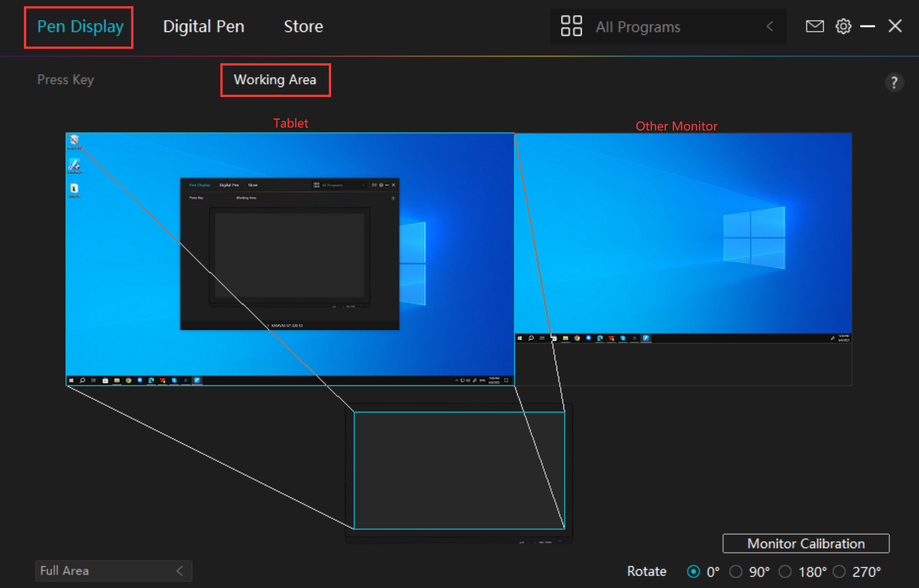This screenshot has width=919, height=588.
Task: Click the All Programs grid icon
Action: 571,26
